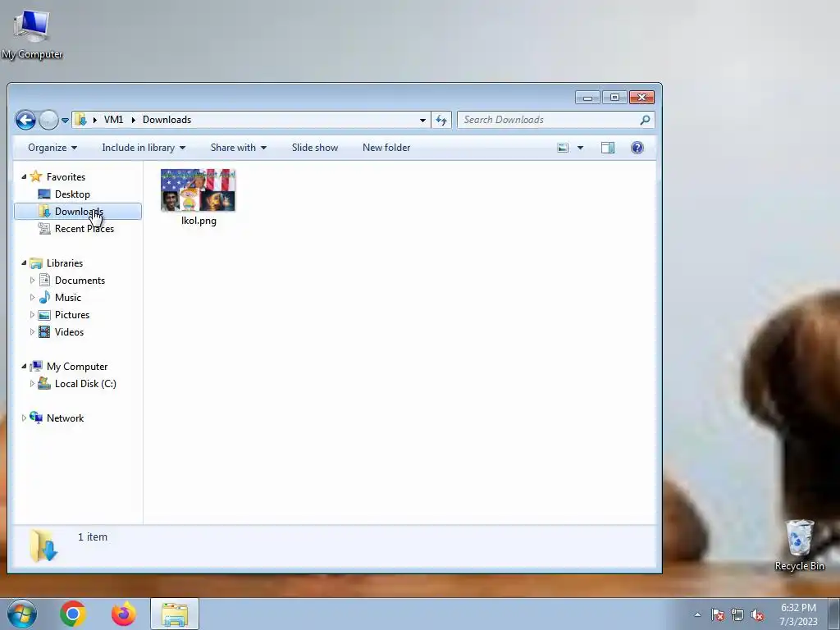This screenshot has height=630, width=840.
Task: Minimize the Downloads window
Action: click(x=587, y=98)
